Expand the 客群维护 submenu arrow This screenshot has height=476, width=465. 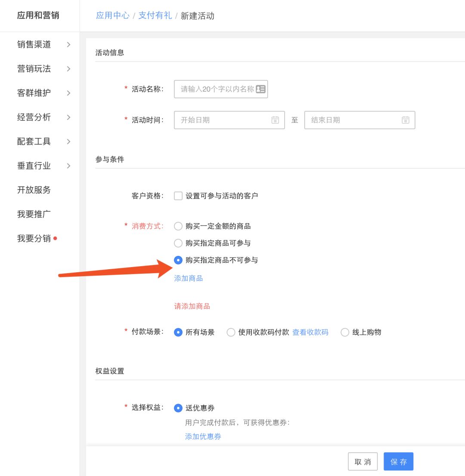click(68, 93)
